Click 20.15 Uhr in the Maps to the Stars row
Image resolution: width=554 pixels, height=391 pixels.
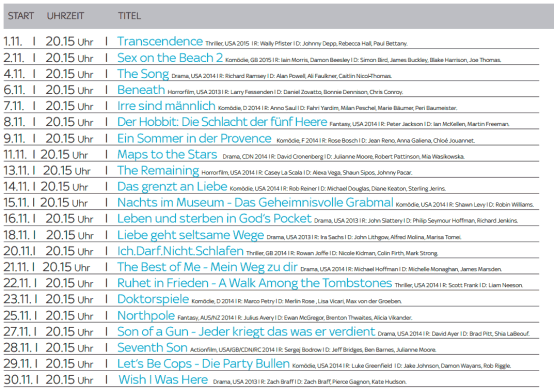coord(64,155)
